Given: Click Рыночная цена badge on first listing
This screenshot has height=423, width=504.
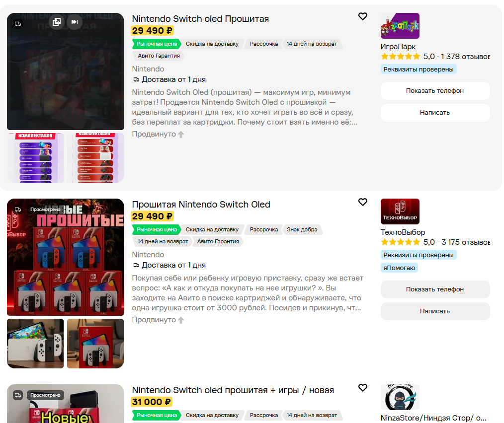Looking at the screenshot, I should click(157, 44).
